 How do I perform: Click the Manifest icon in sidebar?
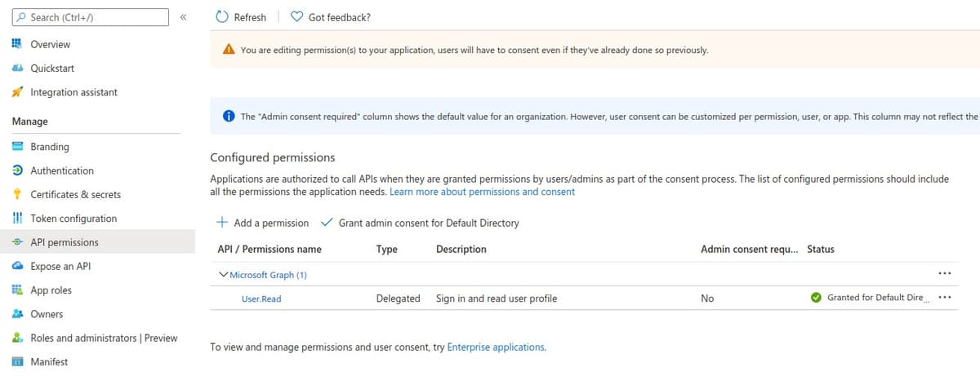click(x=17, y=361)
